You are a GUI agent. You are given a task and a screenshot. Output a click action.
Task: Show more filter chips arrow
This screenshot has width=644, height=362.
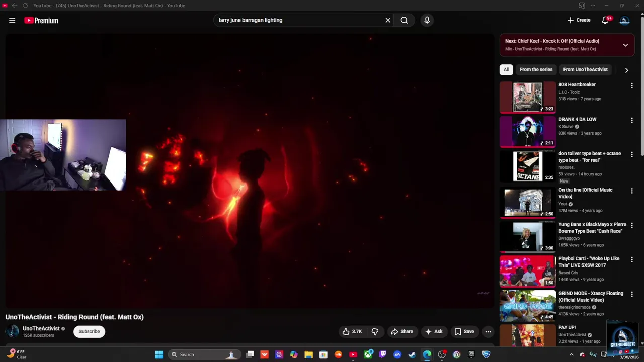coord(626,70)
